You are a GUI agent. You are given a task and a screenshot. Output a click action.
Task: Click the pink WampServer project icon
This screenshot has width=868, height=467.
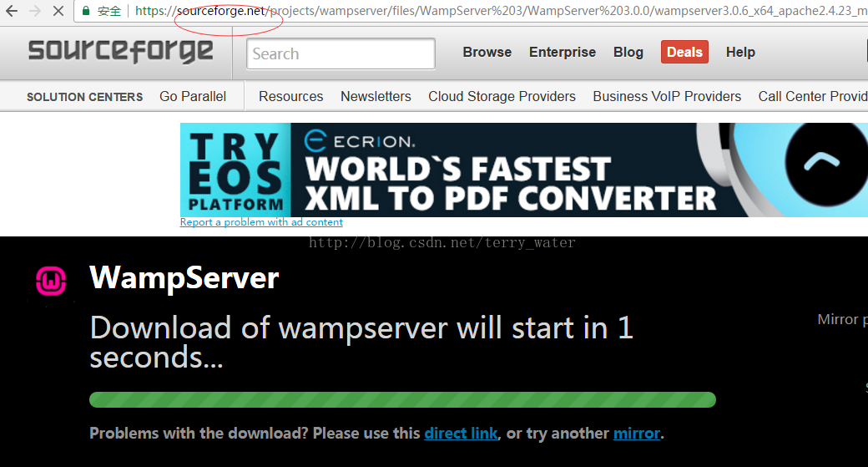click(x=51, y=281)
